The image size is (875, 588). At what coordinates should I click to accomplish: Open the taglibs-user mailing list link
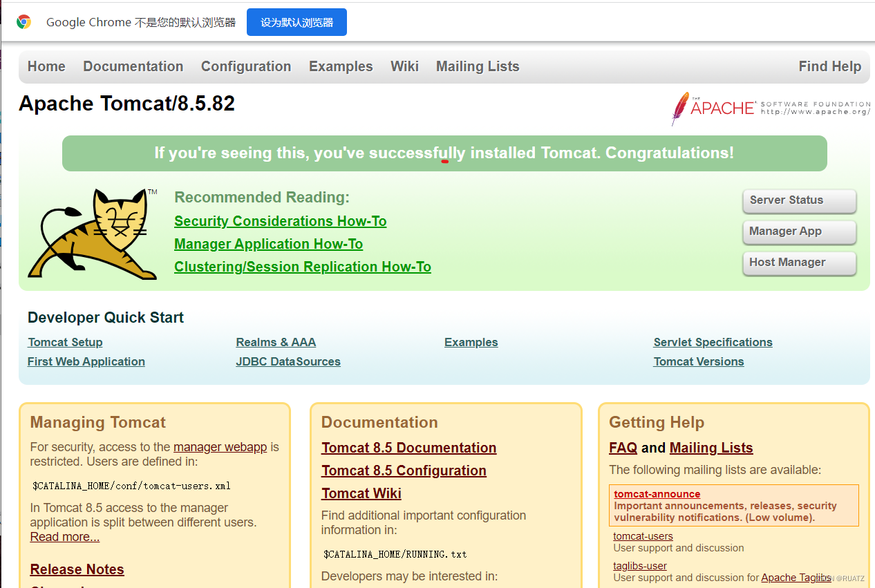[x=640, y=566]
